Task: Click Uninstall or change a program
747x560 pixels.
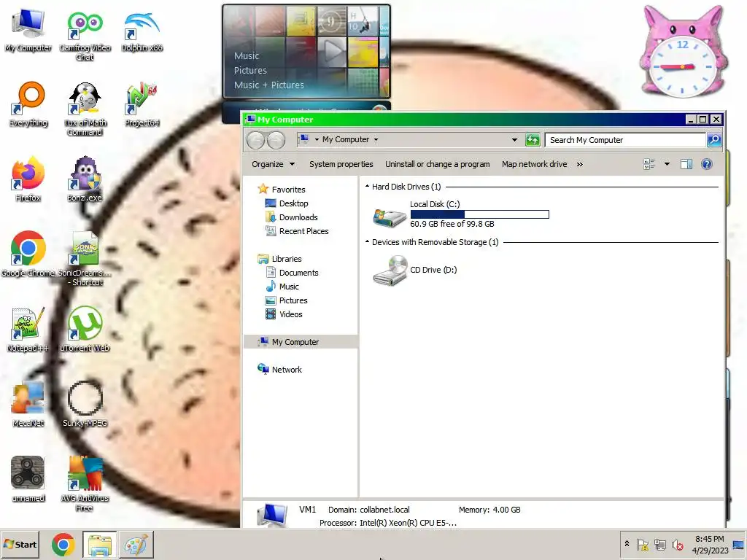Action: (438, 164)
